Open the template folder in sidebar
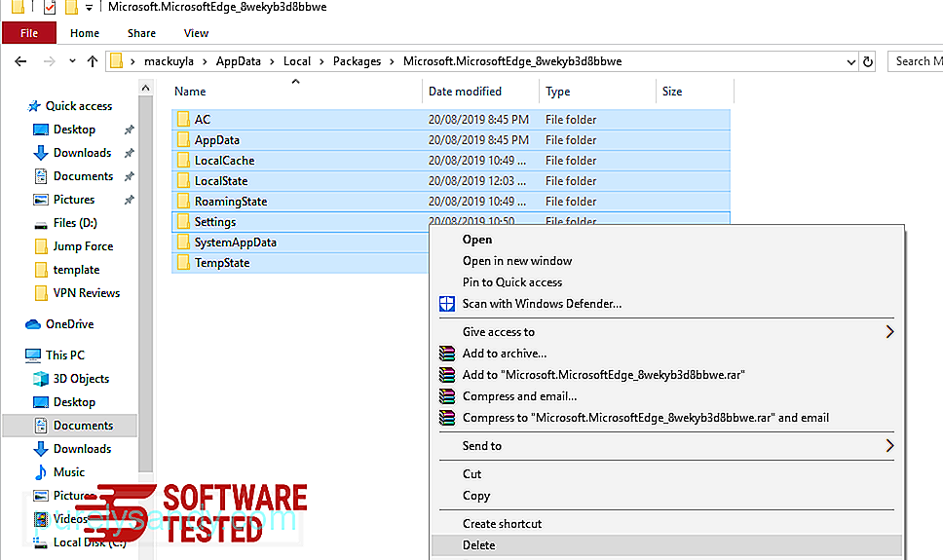The width and height of the screenshot is (943, 560). point(76,270)
